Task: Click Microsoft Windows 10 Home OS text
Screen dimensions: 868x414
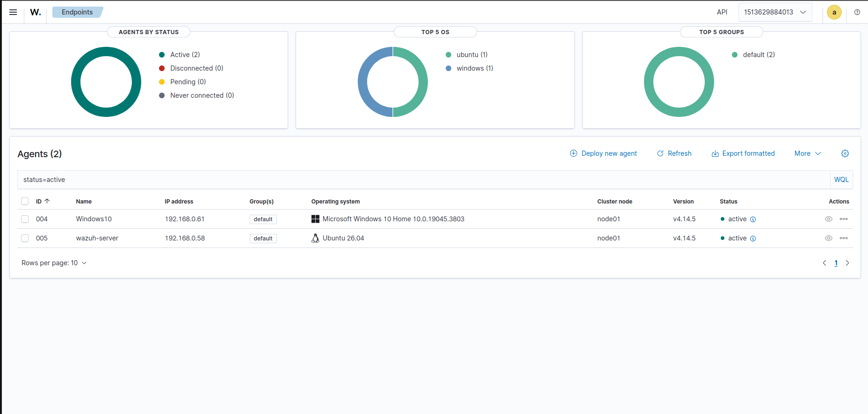Action: tap(393, 219)
